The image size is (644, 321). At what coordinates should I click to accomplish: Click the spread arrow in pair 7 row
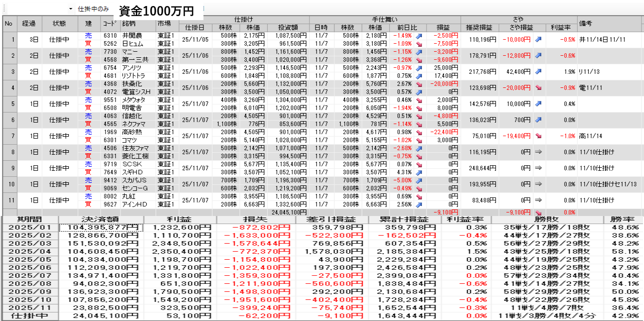538,136
